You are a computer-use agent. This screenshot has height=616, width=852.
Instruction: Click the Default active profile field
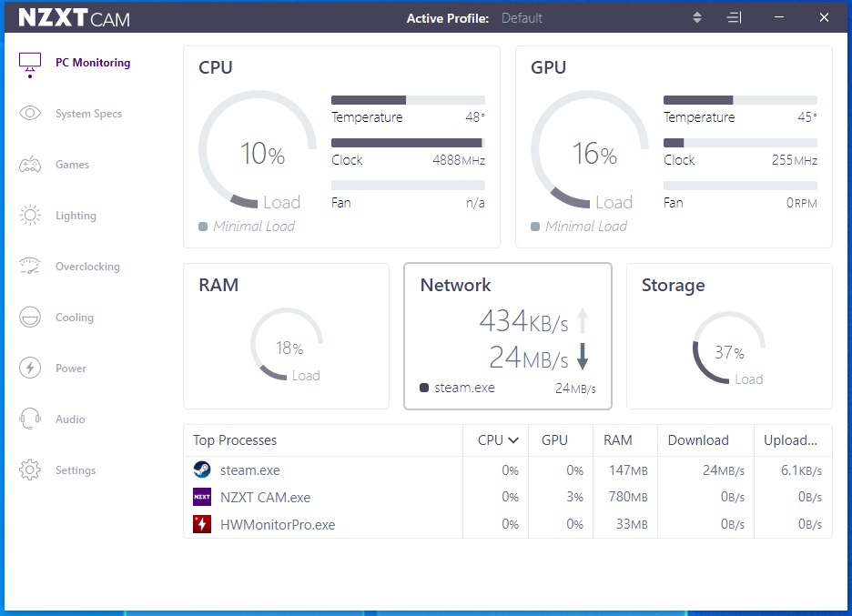[522, 18]
